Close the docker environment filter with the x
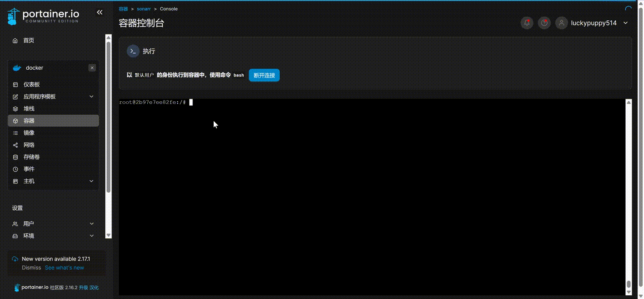This screenshot has width=644, height=299. (92, 68)
